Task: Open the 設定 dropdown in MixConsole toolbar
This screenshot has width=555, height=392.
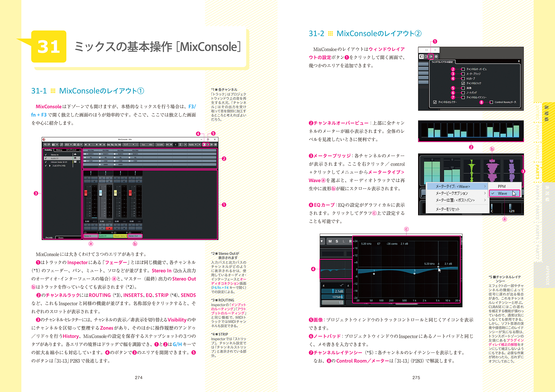Action: pos(68,145)
